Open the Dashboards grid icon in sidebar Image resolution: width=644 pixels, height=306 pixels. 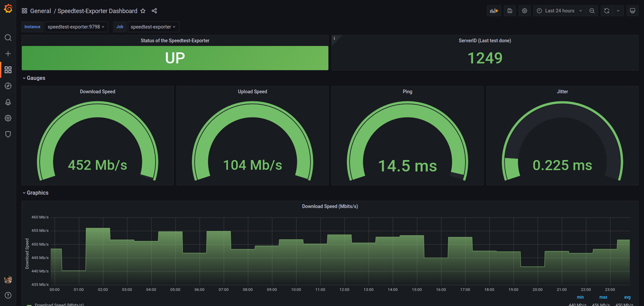[x=8, y=70]
